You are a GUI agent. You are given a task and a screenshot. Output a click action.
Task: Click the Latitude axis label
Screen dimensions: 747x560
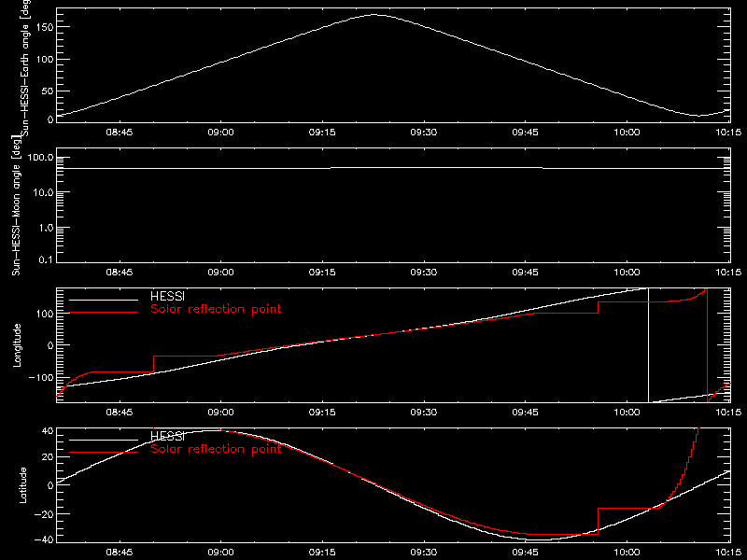(22, 485)
